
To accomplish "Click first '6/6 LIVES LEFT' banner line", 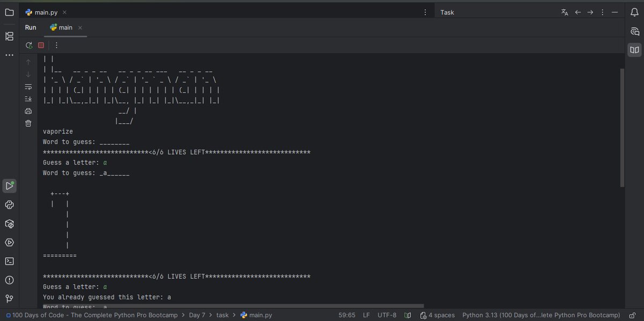I will tap(177, 152).
